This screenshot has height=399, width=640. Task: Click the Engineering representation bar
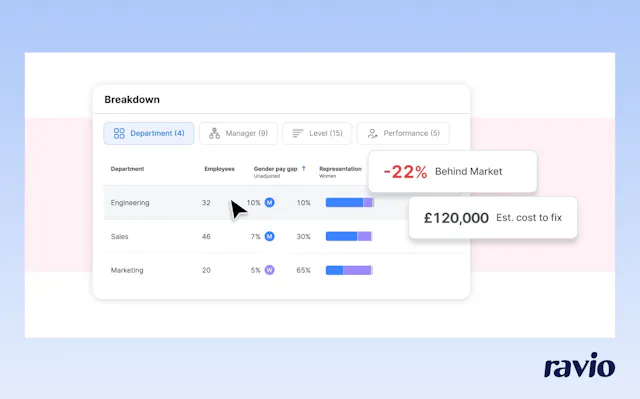click(x=349, y=202)
